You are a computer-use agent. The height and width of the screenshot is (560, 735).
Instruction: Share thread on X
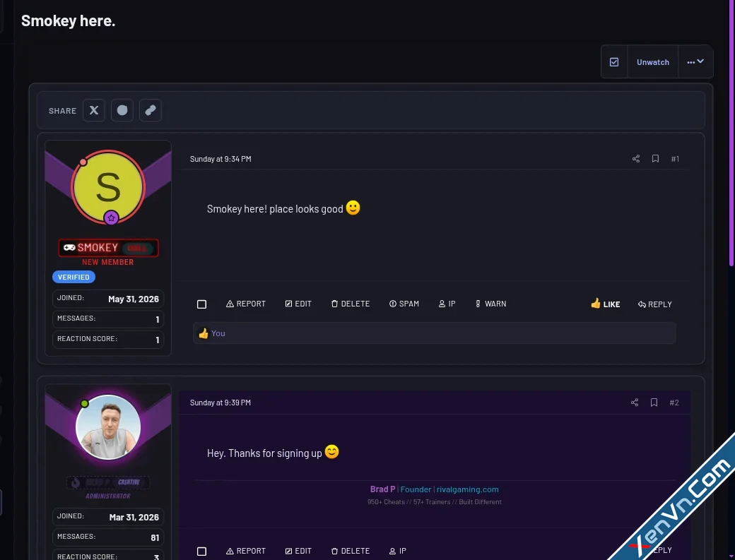[x=94, y=110]
